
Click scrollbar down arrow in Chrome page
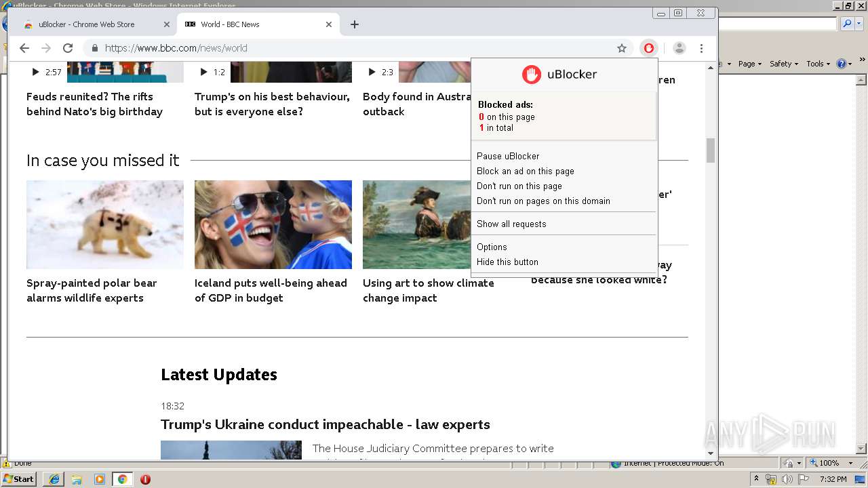point(711,453)
